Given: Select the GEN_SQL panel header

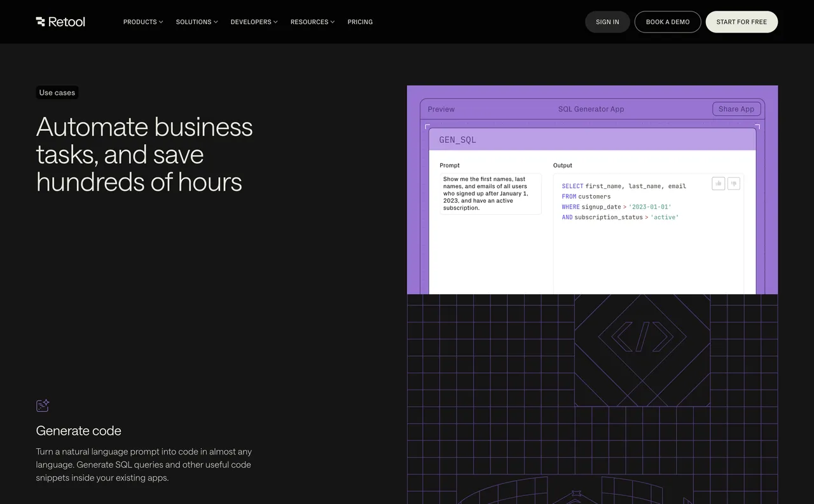Looking at the screenshot, I should tap(457, 139).
